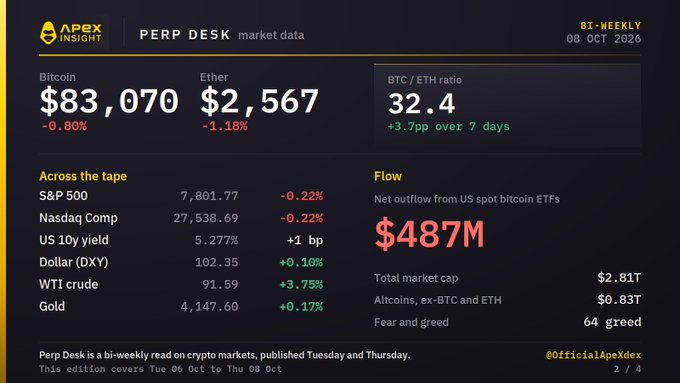Image resolution: width=680 pixels, height=383 pixels.
Task: Click the US 10y yield value
Action: tap(216, 240)
